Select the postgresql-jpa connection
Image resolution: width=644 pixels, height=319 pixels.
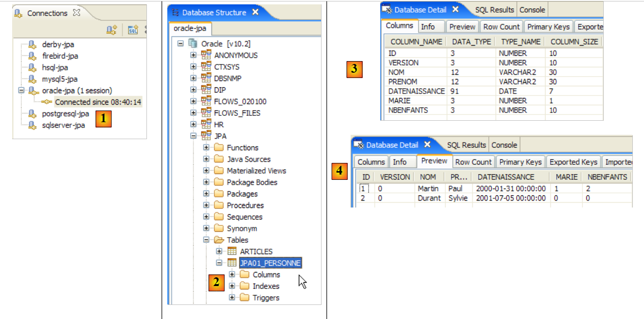click(x=65, y=114)
